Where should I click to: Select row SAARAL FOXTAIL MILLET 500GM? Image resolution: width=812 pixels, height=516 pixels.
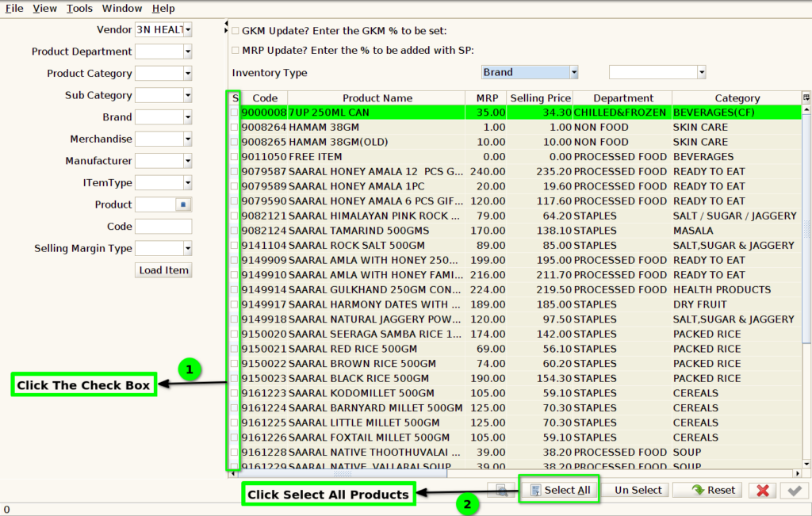coord(516,438)
